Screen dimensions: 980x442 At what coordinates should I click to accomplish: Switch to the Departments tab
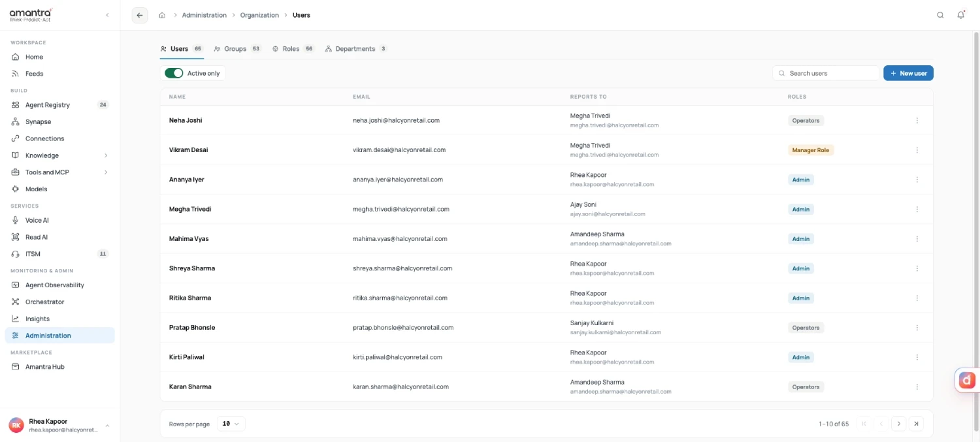(356, 49)
